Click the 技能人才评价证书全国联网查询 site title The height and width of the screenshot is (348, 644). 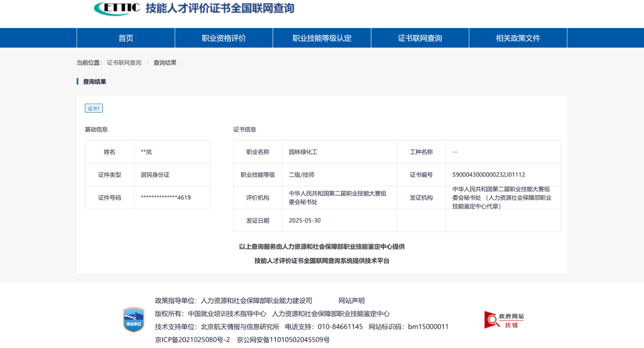click(220, 8)
